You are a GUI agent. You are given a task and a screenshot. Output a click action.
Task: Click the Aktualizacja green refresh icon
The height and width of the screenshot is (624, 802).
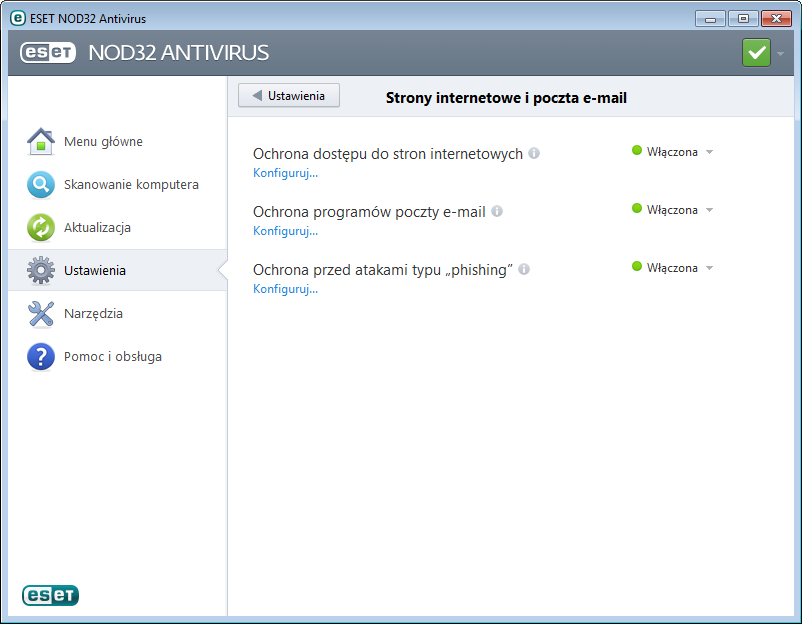tap(41, 227)
